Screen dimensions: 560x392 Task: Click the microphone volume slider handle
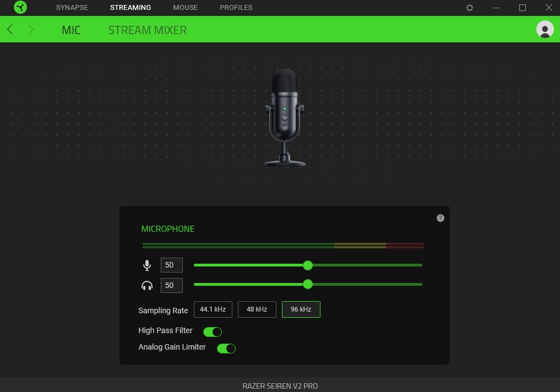tap(308, 265)
